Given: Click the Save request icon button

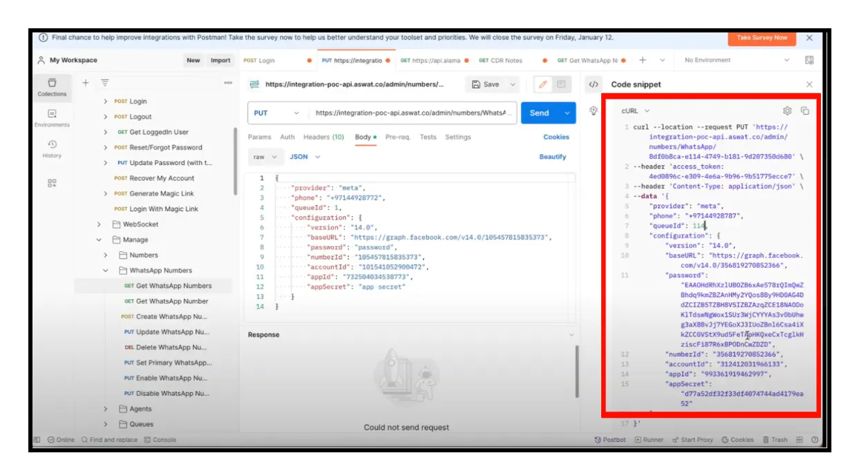Looking at the screenshot, I should point(487,84).
